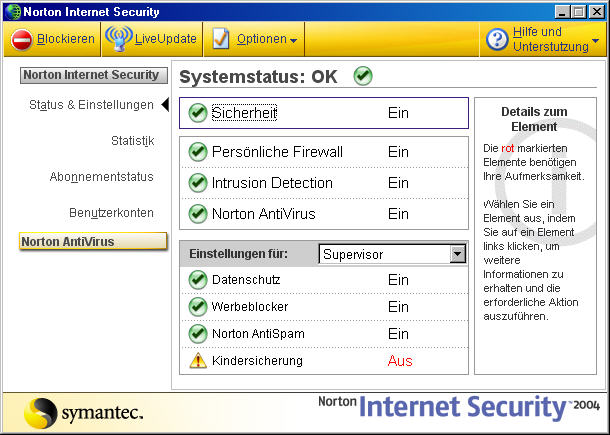Select the Datenschutz row label
This screenshot has height=435, width=610.
point(246,280)
